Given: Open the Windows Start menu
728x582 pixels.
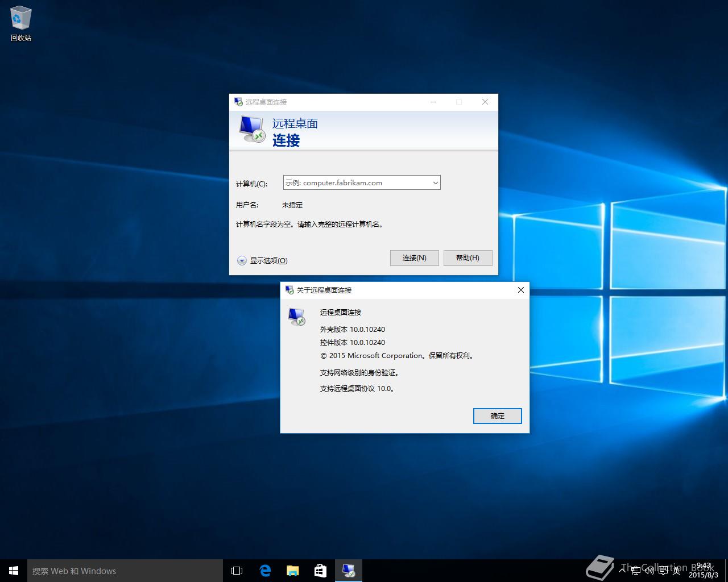Looking at the screenshot, I should point(14,571).
